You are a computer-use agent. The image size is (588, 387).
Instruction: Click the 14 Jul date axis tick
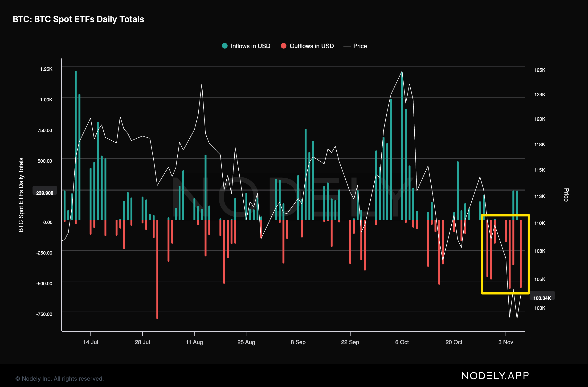(90, 342)
